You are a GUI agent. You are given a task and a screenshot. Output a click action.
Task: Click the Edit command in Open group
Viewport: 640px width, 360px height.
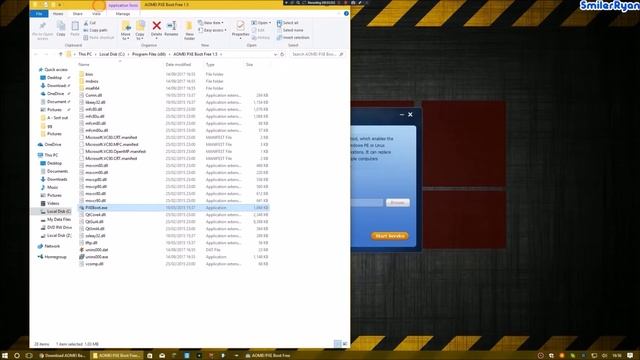258,30
